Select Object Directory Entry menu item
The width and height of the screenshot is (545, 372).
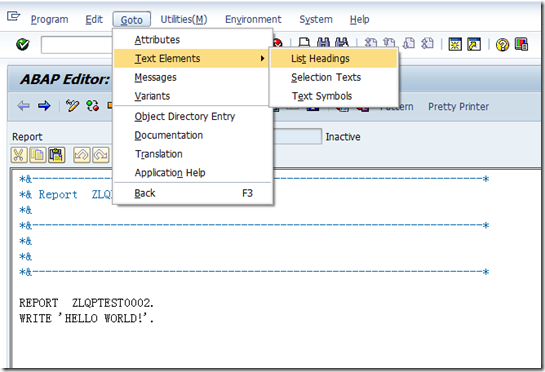pos(193,116)
